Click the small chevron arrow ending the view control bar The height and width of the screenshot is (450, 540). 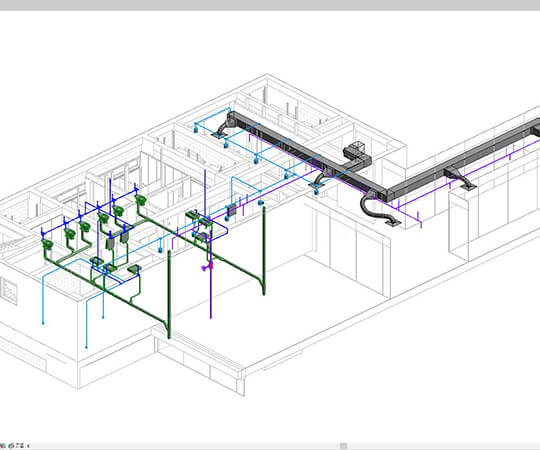(x=28, y=446)
